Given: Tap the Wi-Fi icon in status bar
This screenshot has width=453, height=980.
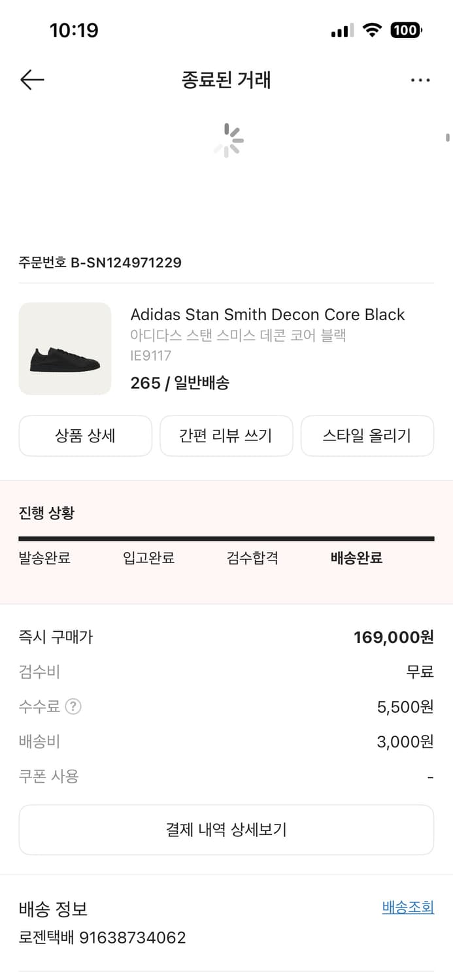Looking at the screenshot, I should pos(373,29).
